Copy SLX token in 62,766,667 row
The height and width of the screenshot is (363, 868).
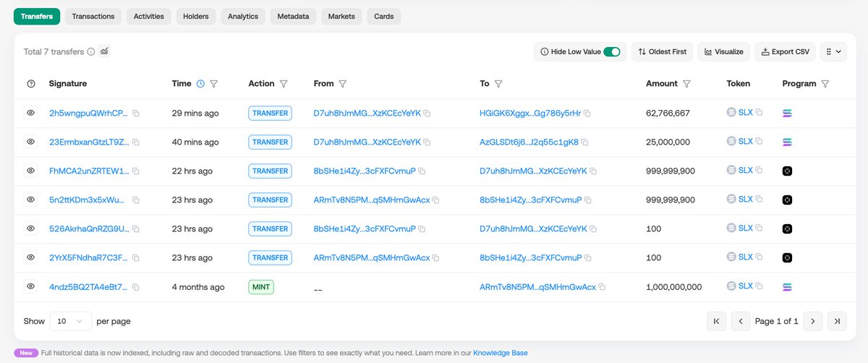pyautogui.click(x=759, y=113)
